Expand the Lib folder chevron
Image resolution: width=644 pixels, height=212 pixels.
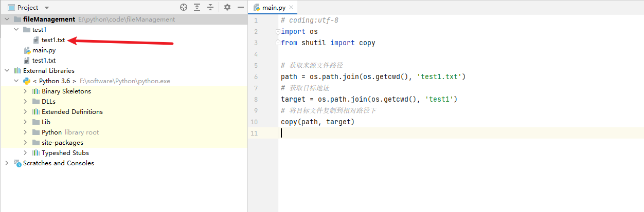click(25, 122)
